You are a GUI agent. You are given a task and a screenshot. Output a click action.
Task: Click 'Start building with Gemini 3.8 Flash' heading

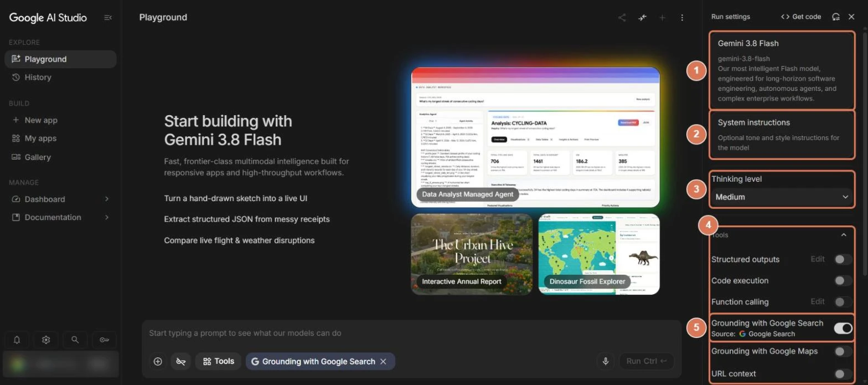228,130
